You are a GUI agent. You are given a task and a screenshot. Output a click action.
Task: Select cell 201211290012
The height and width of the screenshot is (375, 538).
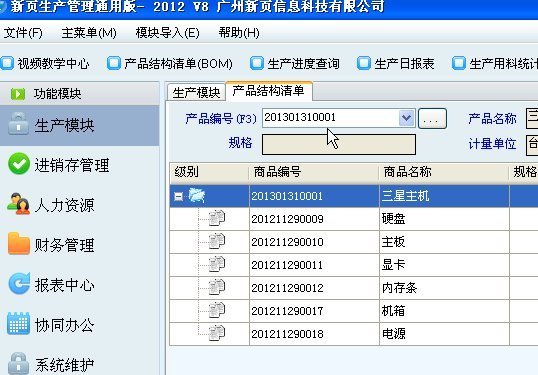point(314,288)
